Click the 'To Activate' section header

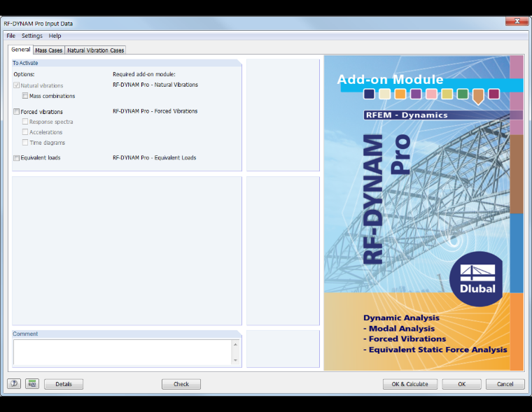tap(25, 63)
